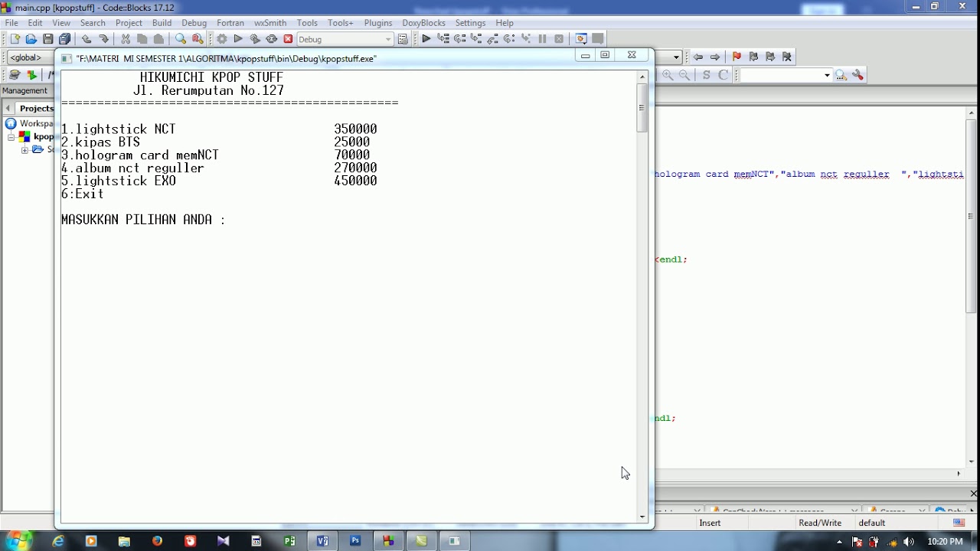The image size is (980, 551).
Task: Click the New file toolbar icon
Action: click(x=15, y=39)
